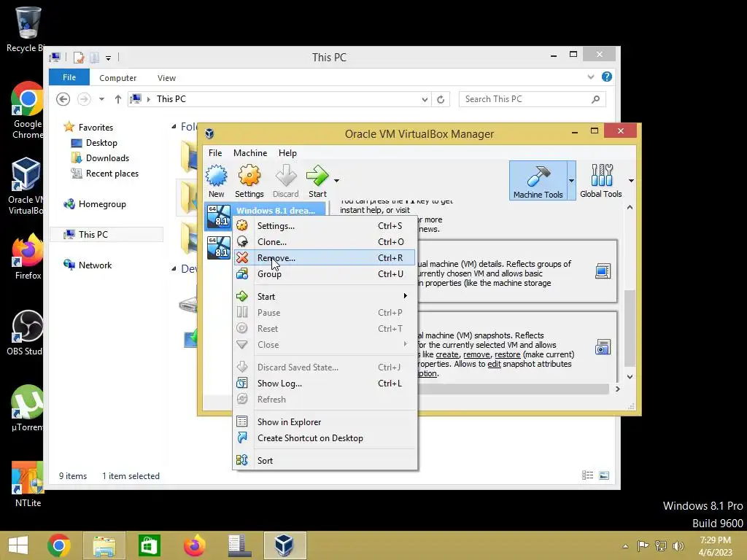
Task: Click the Details tool monitor icon
Action: tap(603, 271)
